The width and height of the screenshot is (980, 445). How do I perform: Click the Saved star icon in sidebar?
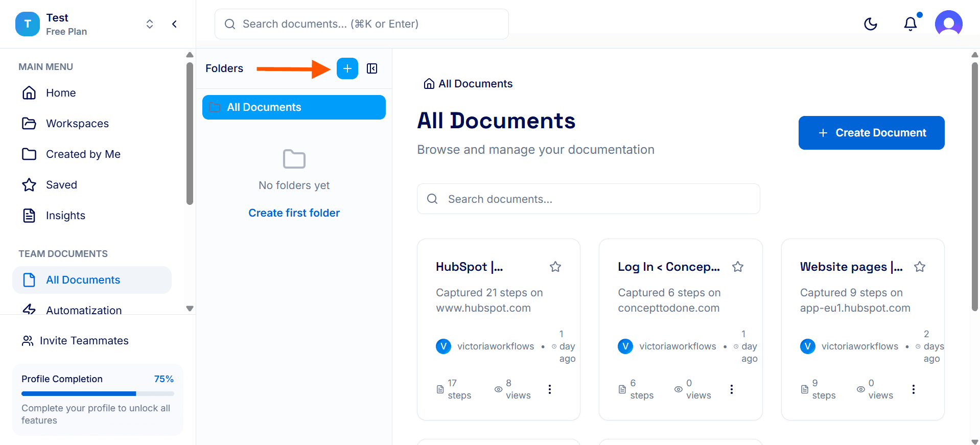click(29, 185)
